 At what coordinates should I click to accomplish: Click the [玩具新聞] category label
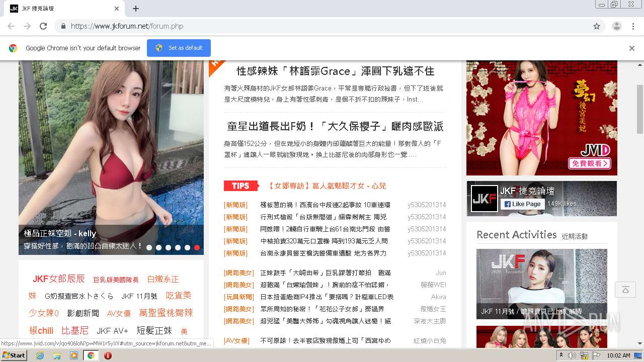click(239, 297)
